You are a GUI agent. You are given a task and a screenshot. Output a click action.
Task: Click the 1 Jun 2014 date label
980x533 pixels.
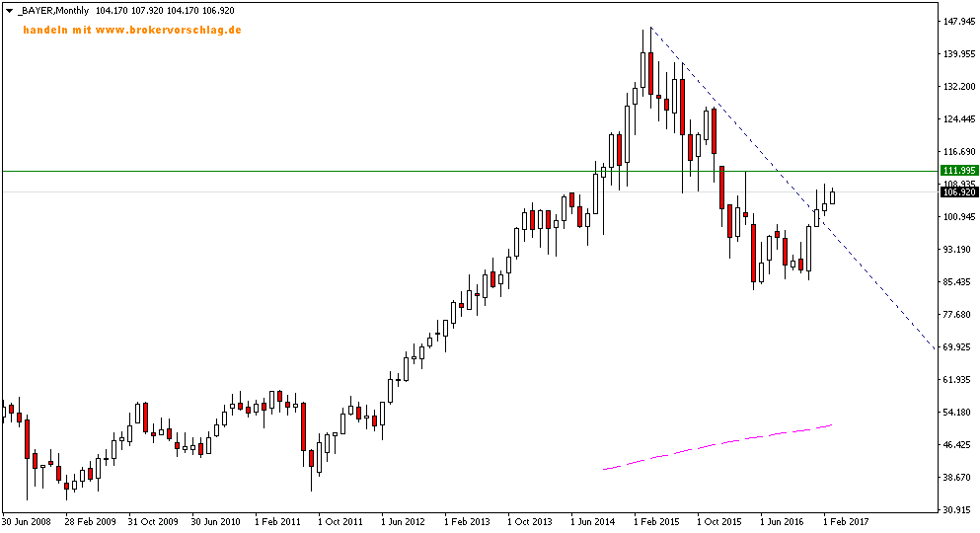[x=599, y=521]
